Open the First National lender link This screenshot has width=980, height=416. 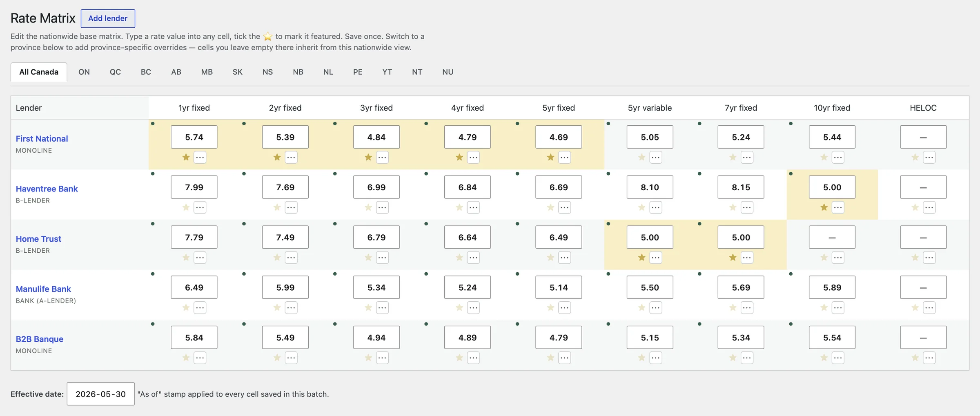pyautogui.click(x=42, y=138)
